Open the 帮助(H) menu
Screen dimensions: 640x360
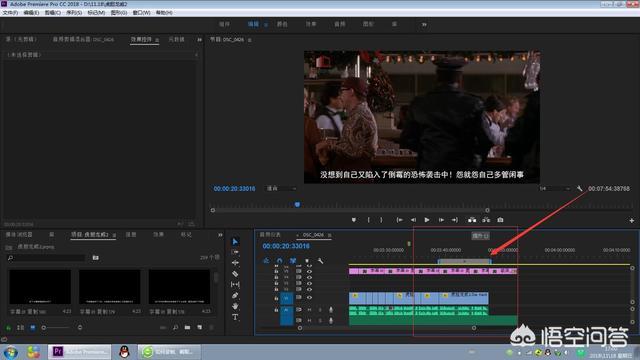click(x=164, y=13)
